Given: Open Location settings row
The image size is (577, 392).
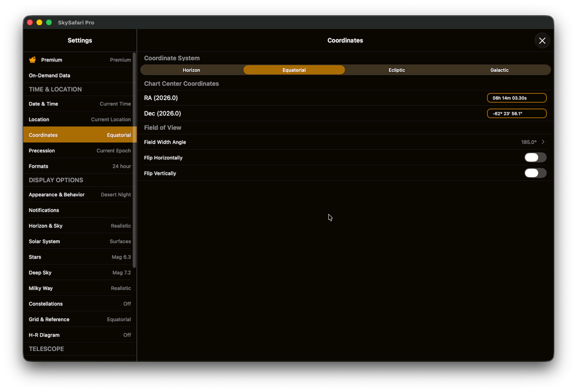Looking at the screenshot, I should click(80, 119).
